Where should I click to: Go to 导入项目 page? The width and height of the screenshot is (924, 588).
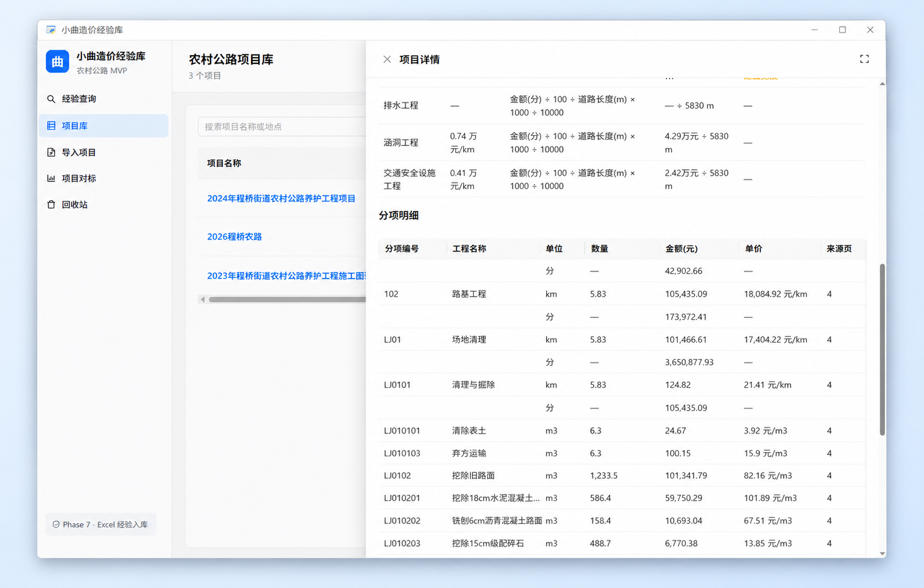tap(103, 152)
